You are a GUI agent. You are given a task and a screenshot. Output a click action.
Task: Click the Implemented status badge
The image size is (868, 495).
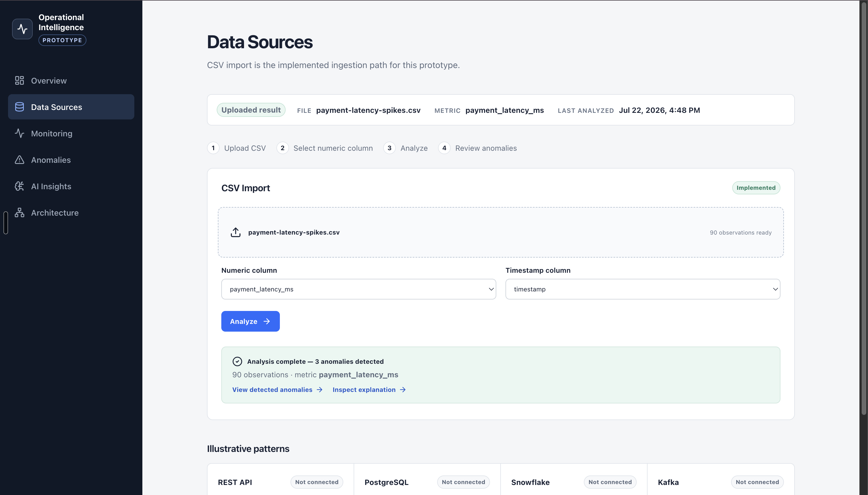[x=756, y=188]
